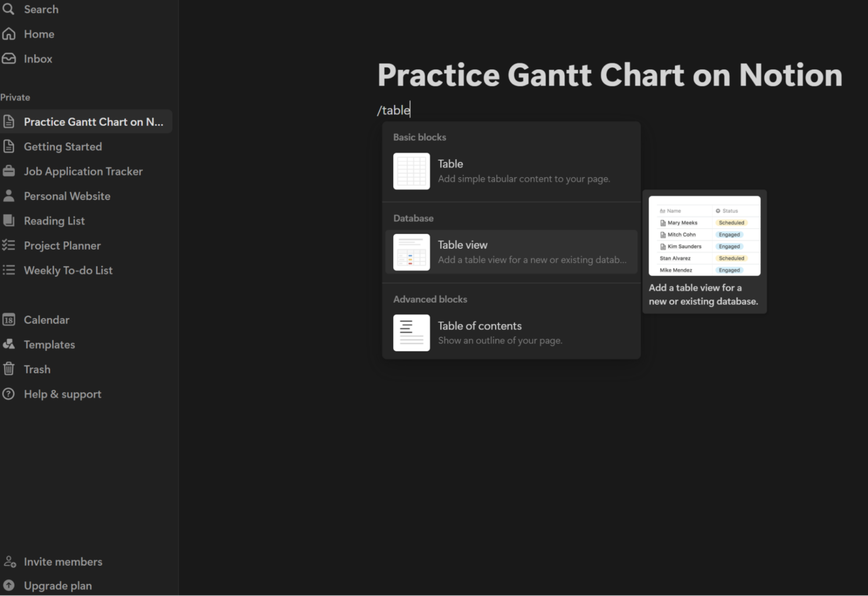This screenshot has width=868, height=596.
Task: Click the briefcase icon beside Job Application Tracker
Action: [x=9, y=171]
